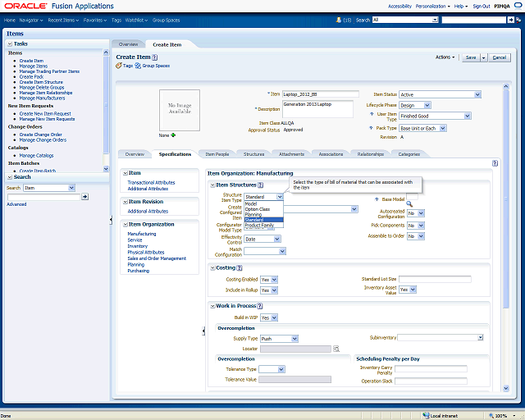The image size is (525, 420).
Task: Click the help icon next to Costing
Action: click(240, 267)
